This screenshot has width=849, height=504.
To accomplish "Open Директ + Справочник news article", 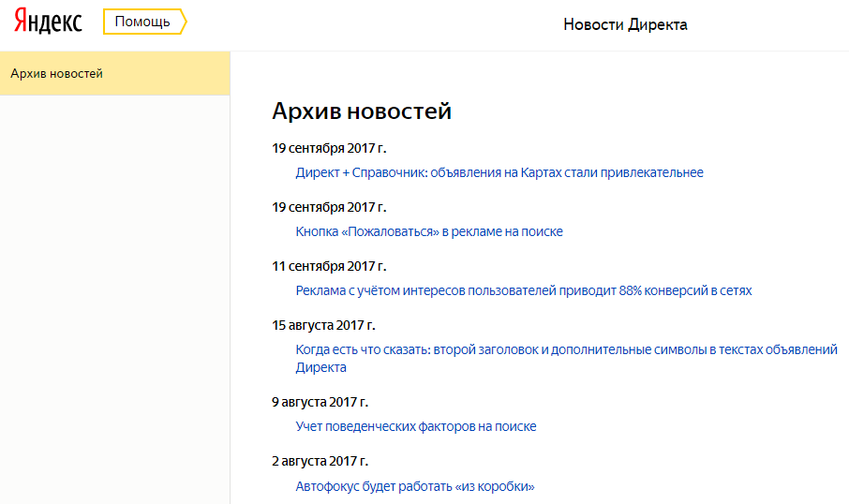I will [499, 172].
